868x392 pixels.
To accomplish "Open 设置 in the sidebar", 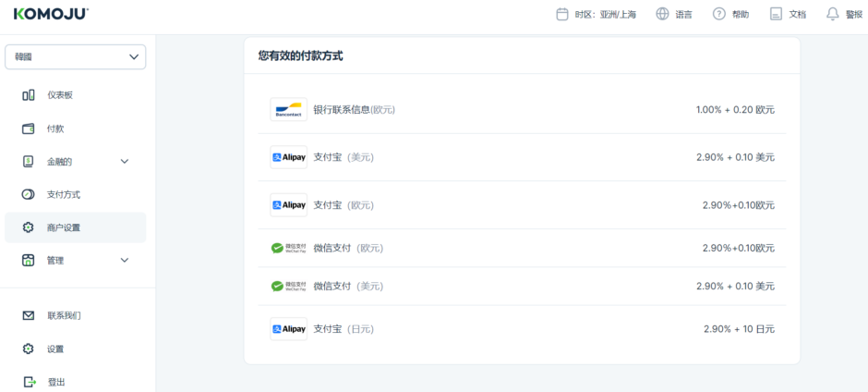I will tap(55, 349).
